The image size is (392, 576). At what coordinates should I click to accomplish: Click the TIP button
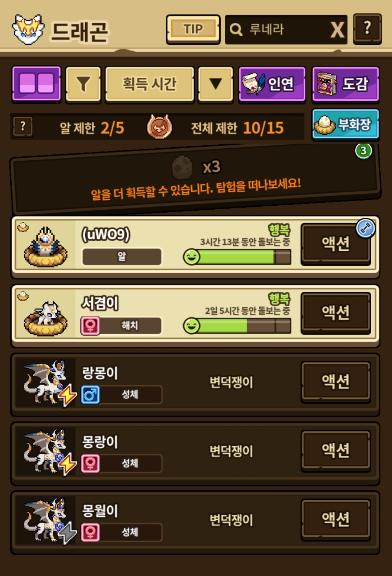pos(193,29)
